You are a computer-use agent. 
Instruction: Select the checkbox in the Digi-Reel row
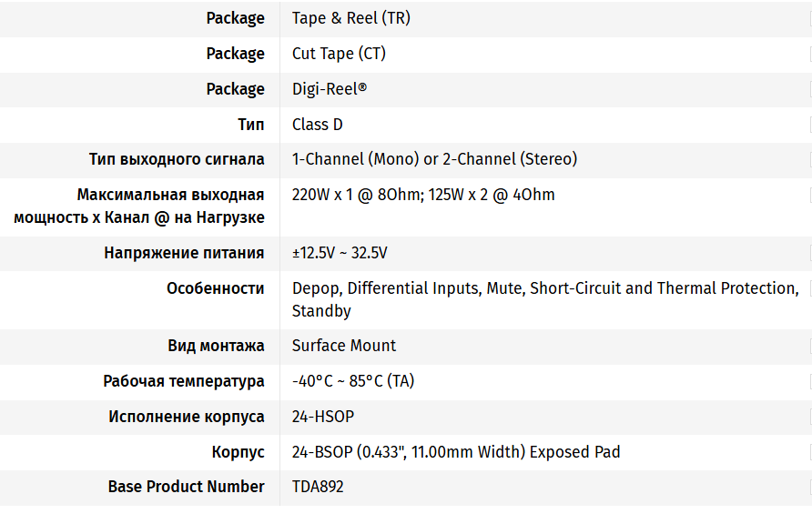809,89
